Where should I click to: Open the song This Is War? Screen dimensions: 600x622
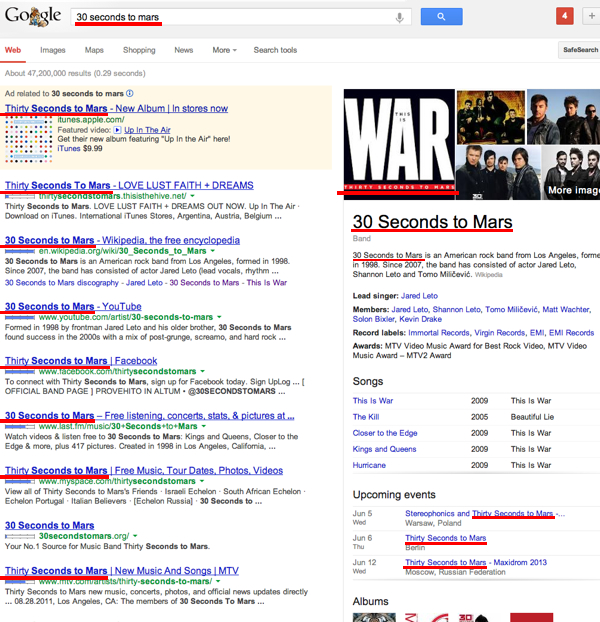[x=373, y=401]
